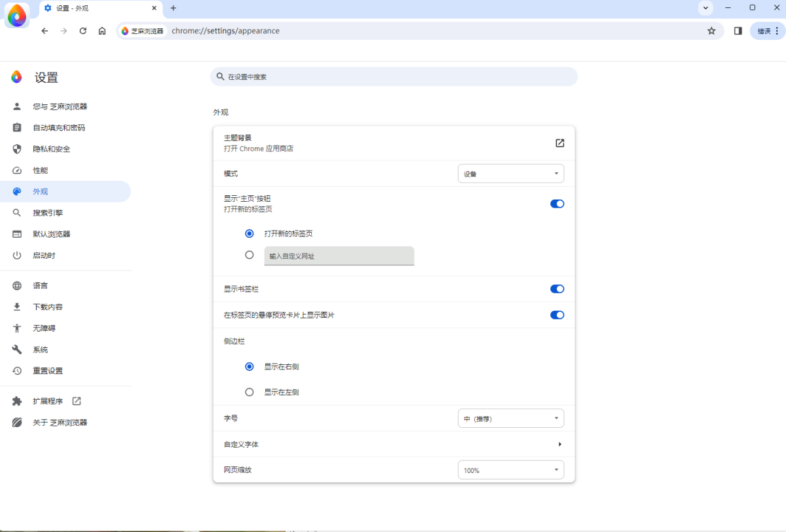Click the 自动填充和密码 key icon
This screenshot has width=786, height=532.
(x=16, y=127)
